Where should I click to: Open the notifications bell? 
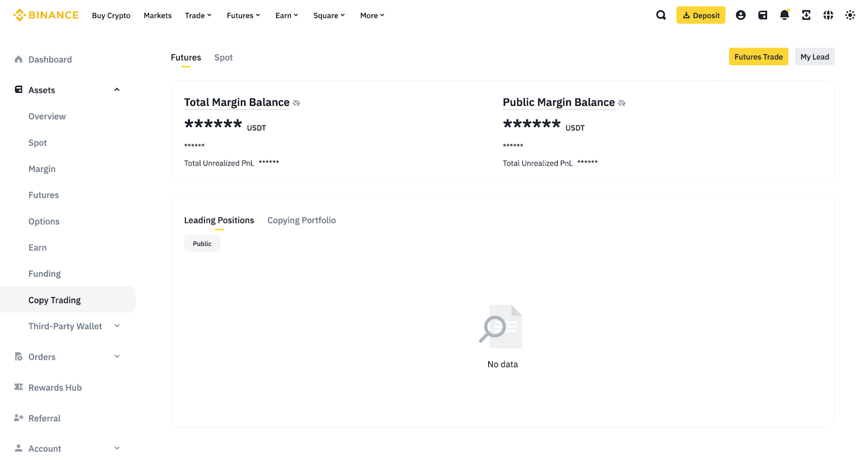(784, 15)
